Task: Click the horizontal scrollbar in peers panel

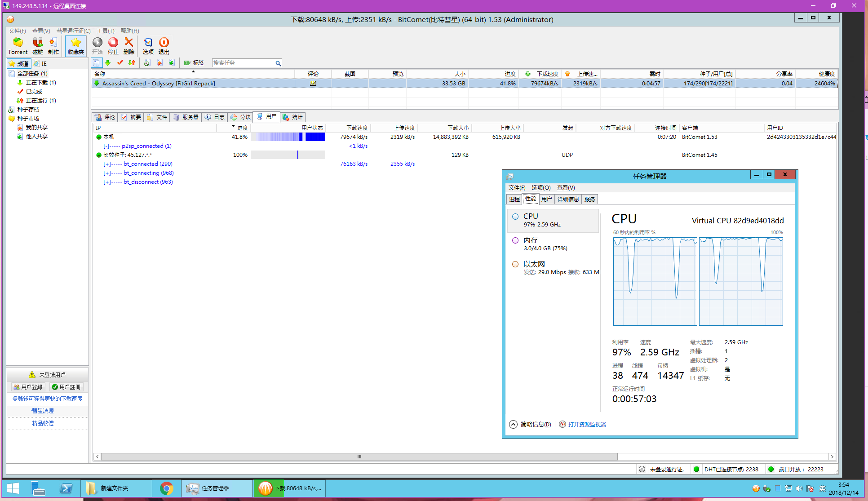Action: (359, 457)
